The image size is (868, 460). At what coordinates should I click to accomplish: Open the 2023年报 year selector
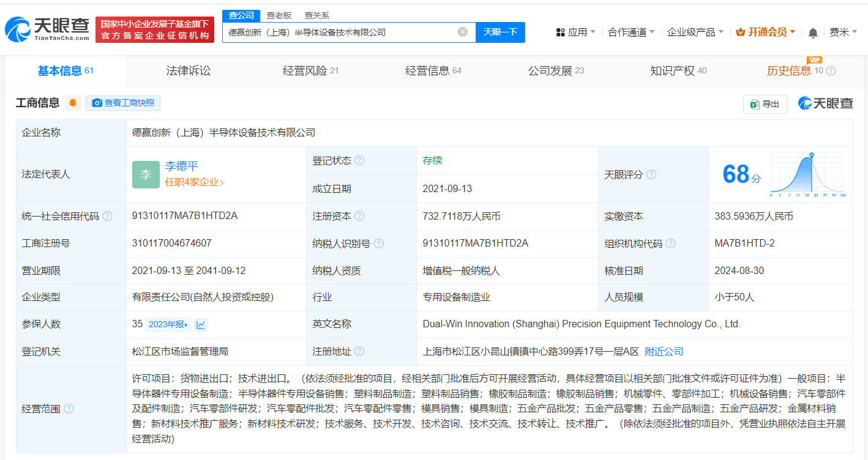(x=168, y=325)
